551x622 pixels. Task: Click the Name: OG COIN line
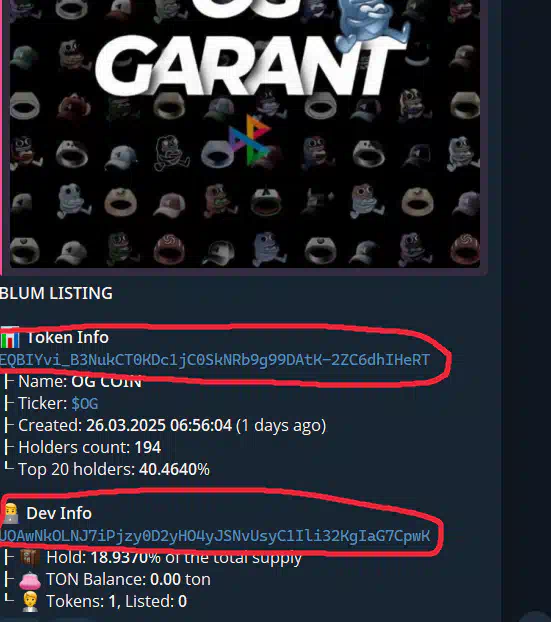coord(80,382)
